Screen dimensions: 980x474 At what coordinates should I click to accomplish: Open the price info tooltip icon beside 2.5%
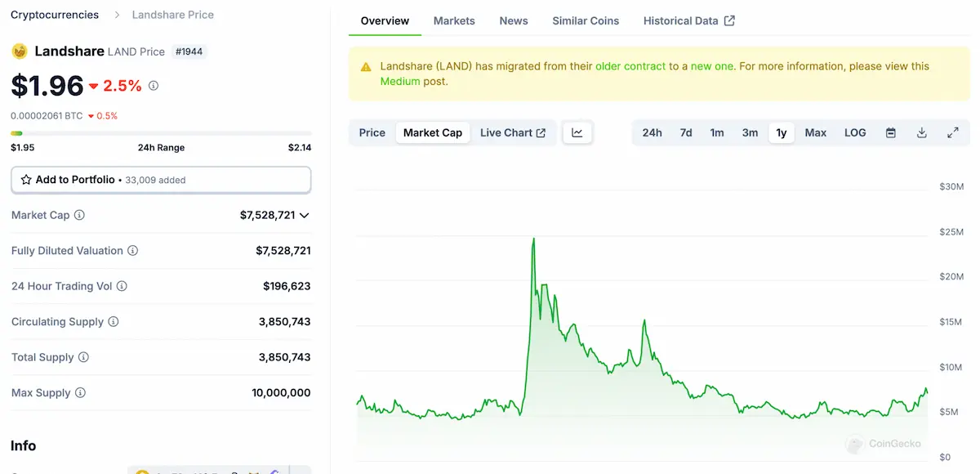pyautogui.click(x=154, y=85)
